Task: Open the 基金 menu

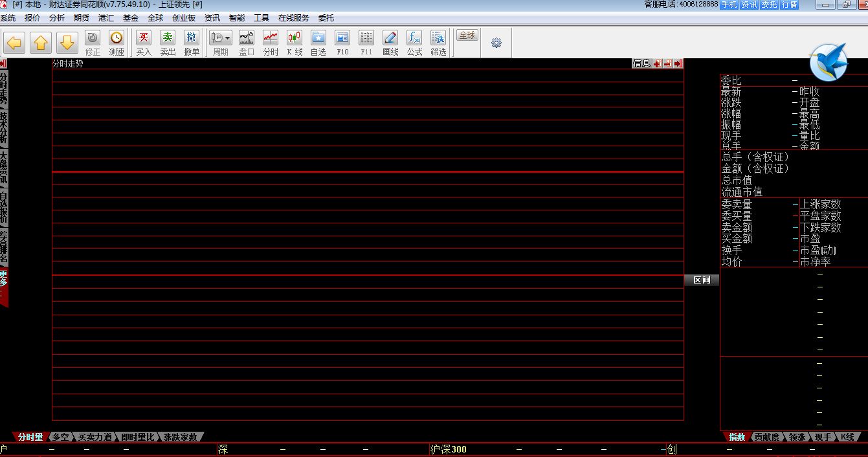Action: pos(130,18)
